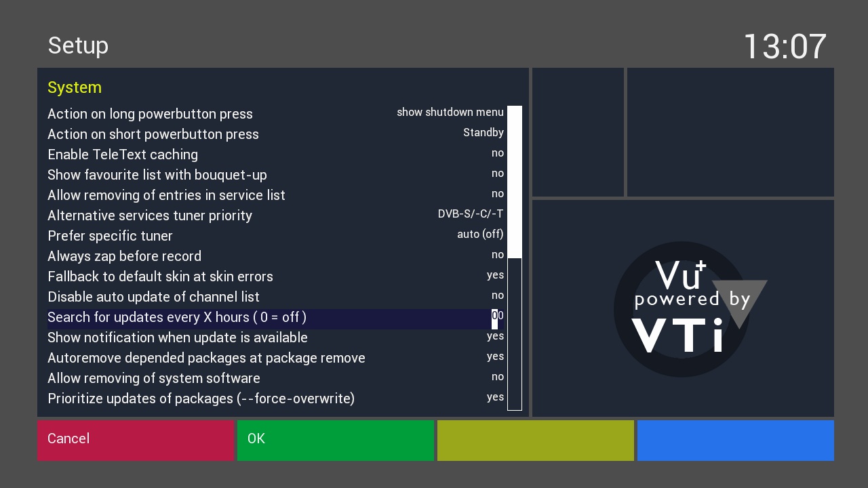Select Prioritize updates of packages row
This screenshot has height=488, width=868.
coord(276,398)
